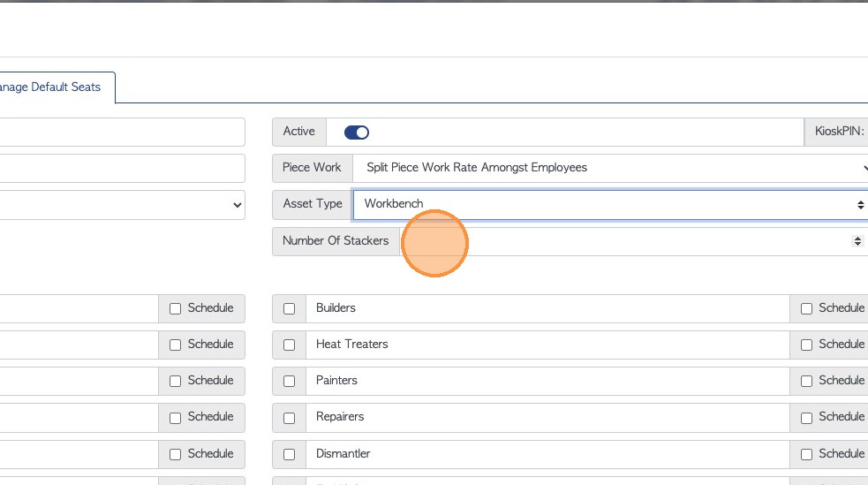Select the Repairers checkbox
The width and height of the screenshot is (868, 485).
pos(289,417)
